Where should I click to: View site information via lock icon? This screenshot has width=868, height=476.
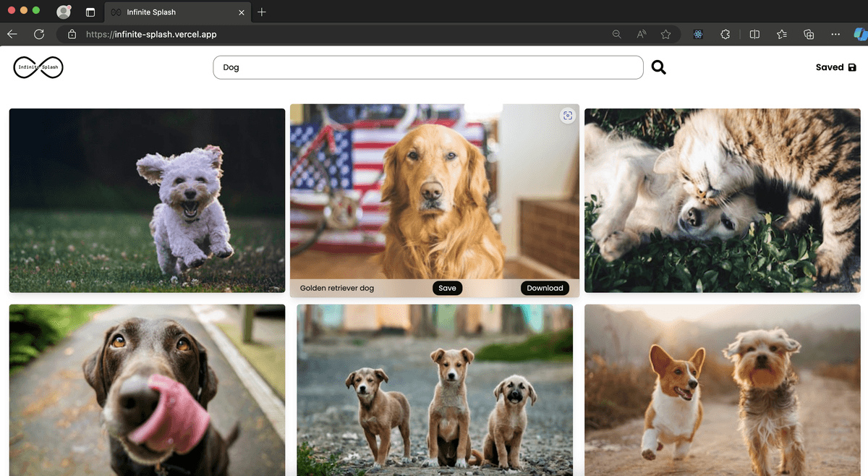click(x=72, y=34)
